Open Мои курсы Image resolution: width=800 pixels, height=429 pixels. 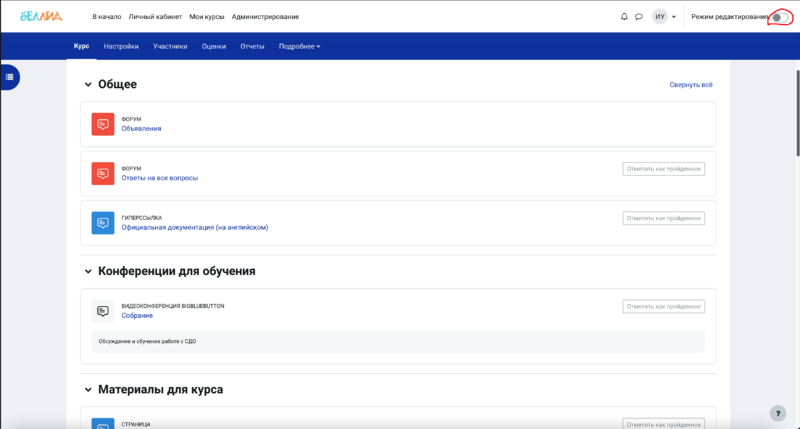tap(207, 17)
